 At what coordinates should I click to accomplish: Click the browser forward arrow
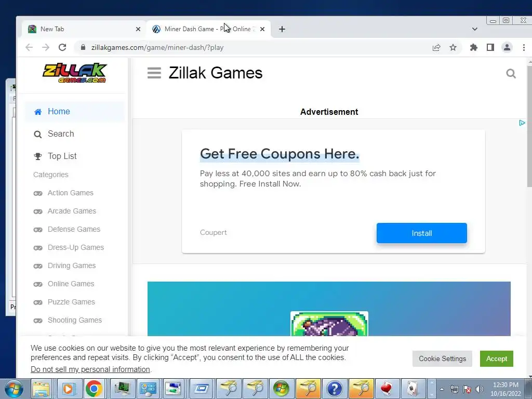point(46,47)
